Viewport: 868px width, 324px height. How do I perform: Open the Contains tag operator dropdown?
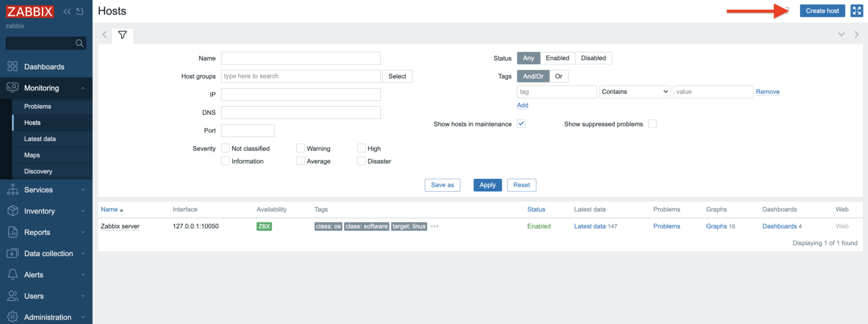[635, 91]
